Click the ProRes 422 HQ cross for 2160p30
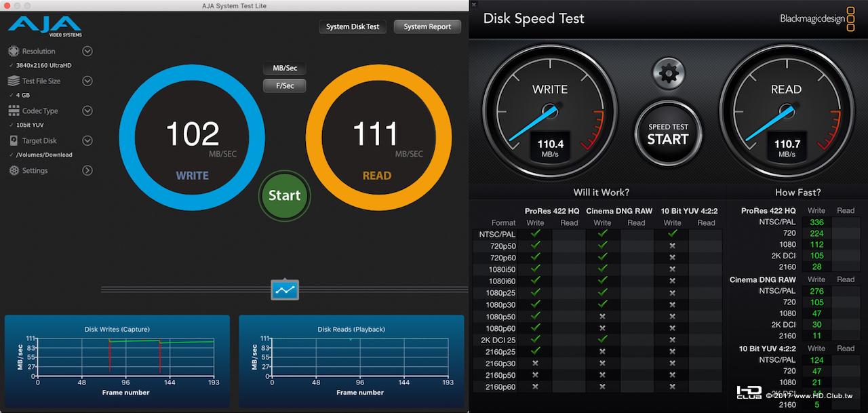 tap(535, 363)
